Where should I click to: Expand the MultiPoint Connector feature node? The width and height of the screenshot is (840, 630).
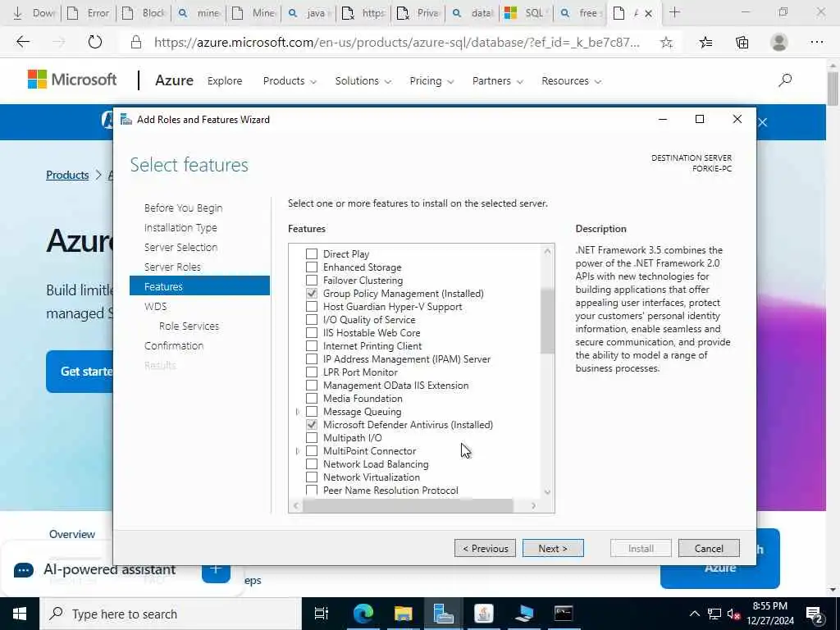(x=297, y=451)
